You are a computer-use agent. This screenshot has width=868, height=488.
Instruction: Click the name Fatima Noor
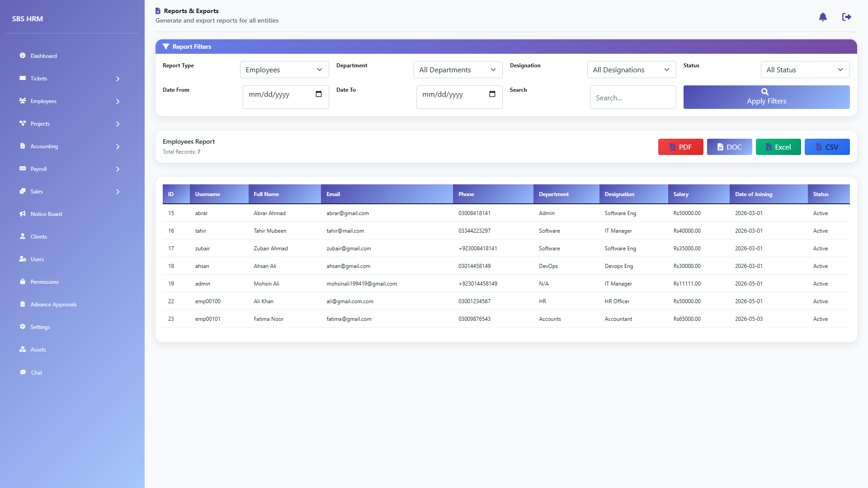pos(269,319)
